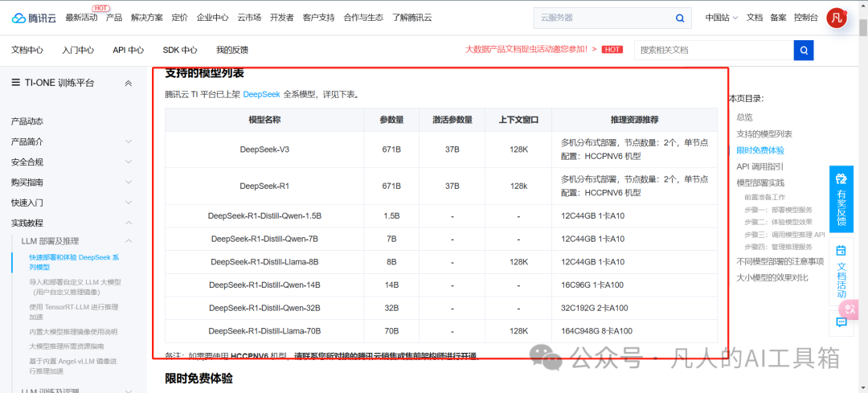This screenshot has width=868, height=393.
Task: Click the pink assistant floating icon
Action: pyautogui.click(x=850, y=310)
